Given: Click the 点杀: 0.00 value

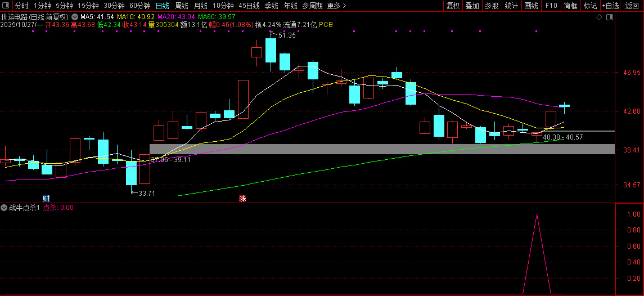Looking at the screenshot, I should [x=58, y=208].
